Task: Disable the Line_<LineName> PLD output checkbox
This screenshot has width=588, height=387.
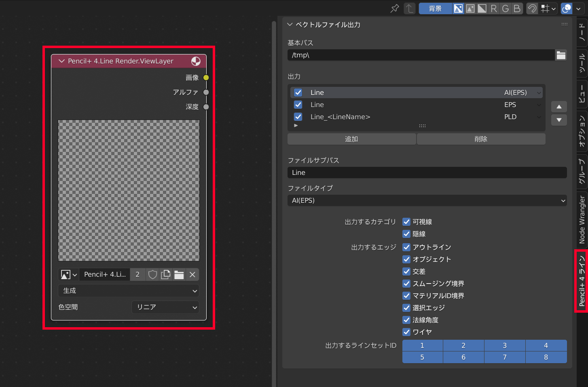Action: [x=298, y=117]
